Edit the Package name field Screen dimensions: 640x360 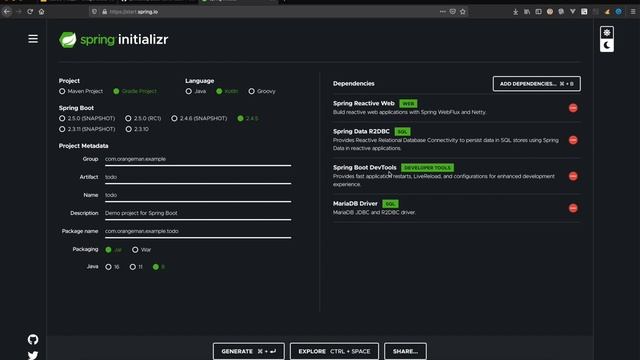(198, 231)
